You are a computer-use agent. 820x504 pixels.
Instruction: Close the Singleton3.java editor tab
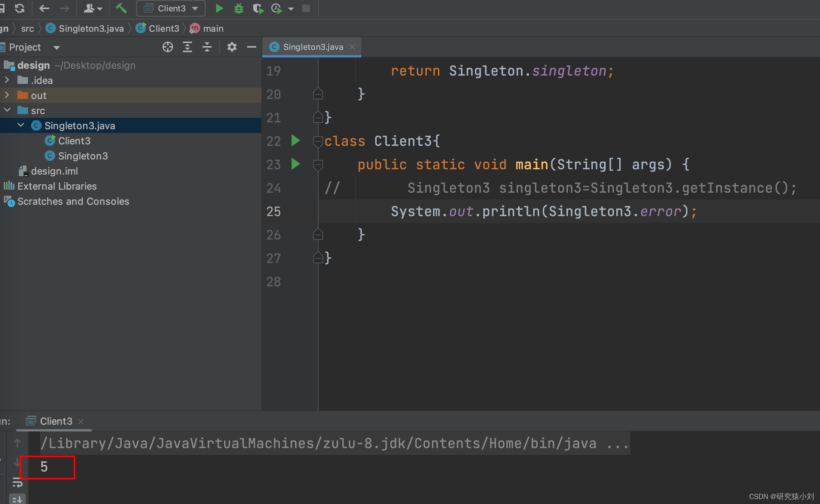(x=352, y=47)
